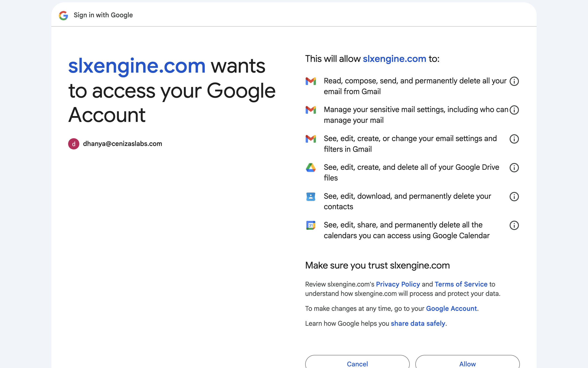This screenshot has width=588, height=368.
Task: Open info for 'email settings and filters' permission
Action: tap(514, 139)
